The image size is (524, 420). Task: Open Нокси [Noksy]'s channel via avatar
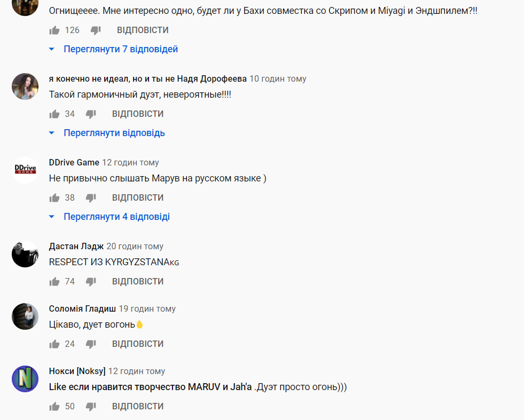[x=25, y=379]
